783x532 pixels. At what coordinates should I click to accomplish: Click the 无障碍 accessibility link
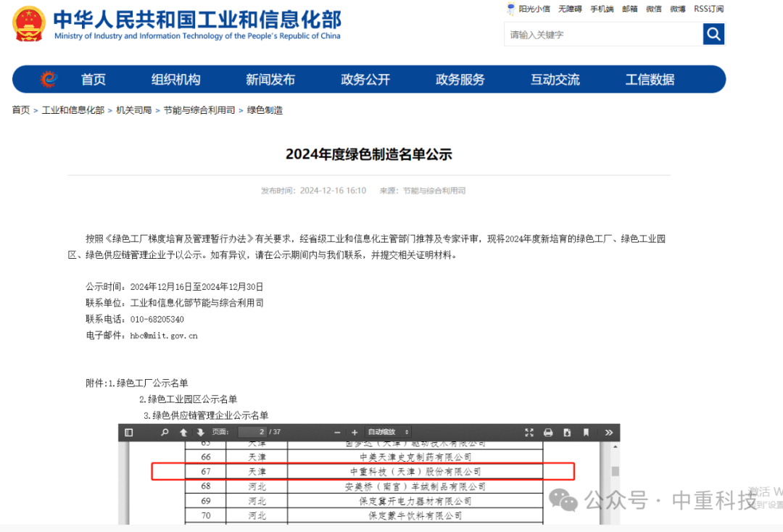pyautogui.click(x=570, y=9)
